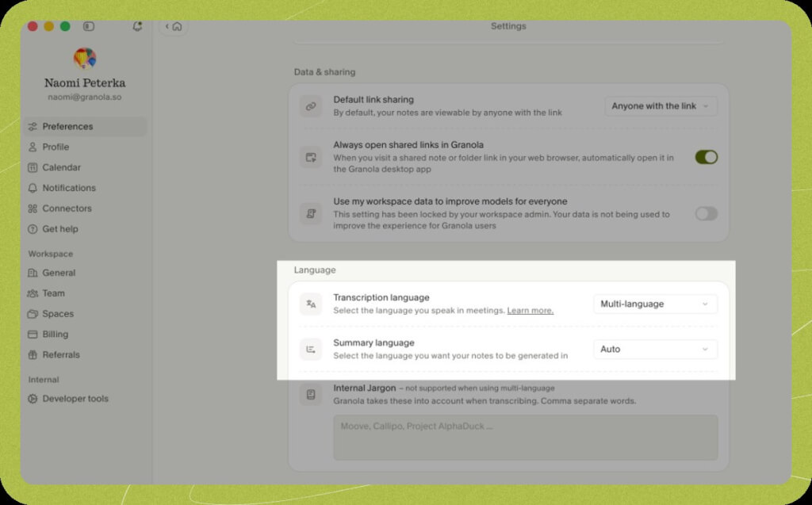Go to home via house icon

177,26
